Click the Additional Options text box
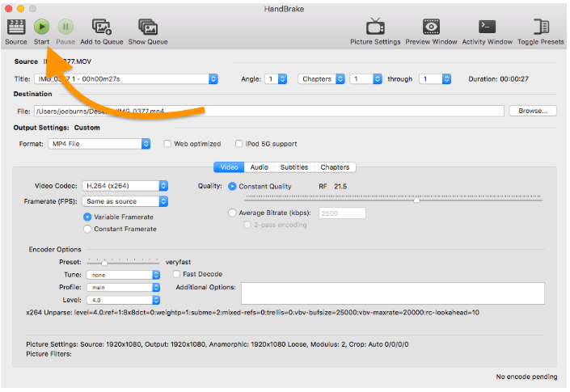Image resolution: width=570 pixels, height=392 pixels. click(x=393, y=293)
